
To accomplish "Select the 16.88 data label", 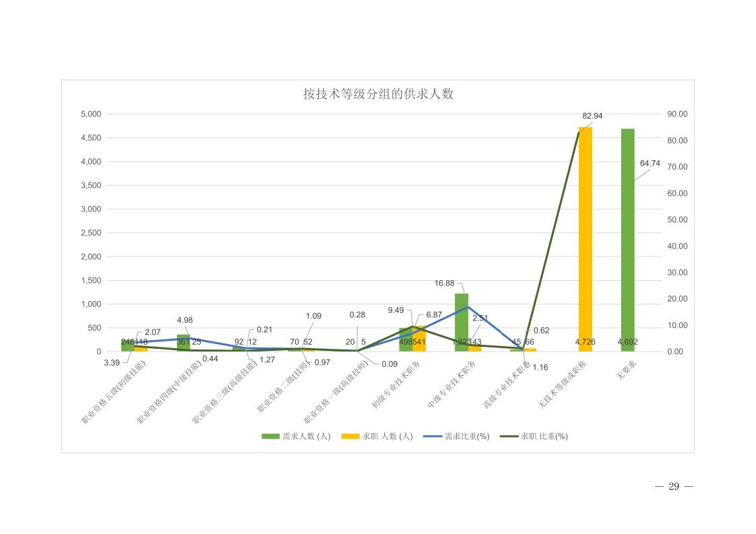I will (x=443, y=283).
